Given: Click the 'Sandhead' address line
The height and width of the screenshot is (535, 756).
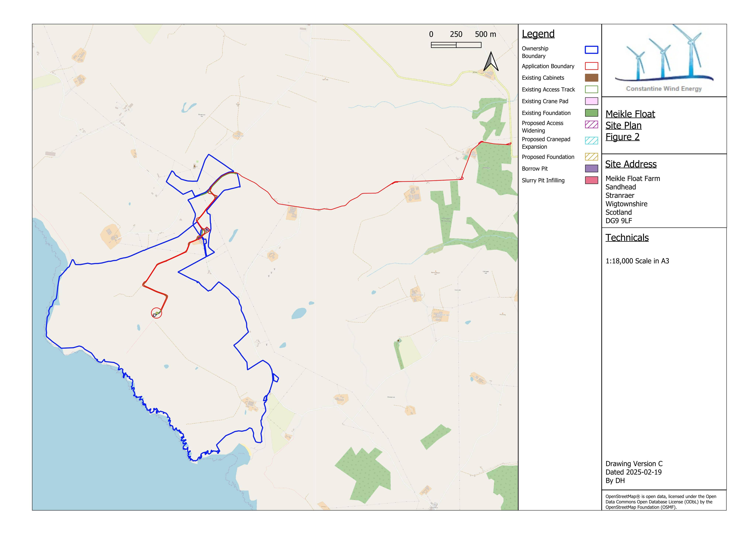Looking at the screenshot, I should [x=621, y=187].
